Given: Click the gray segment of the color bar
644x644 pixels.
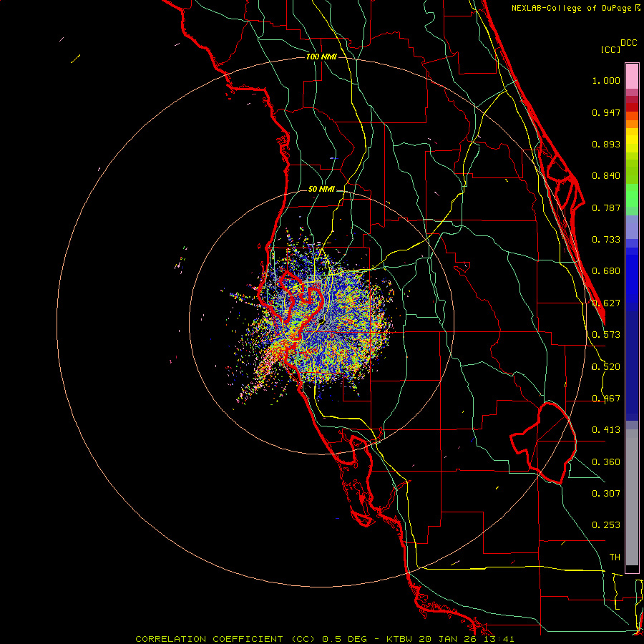Looking at the screenshot, I should [632, 497].
